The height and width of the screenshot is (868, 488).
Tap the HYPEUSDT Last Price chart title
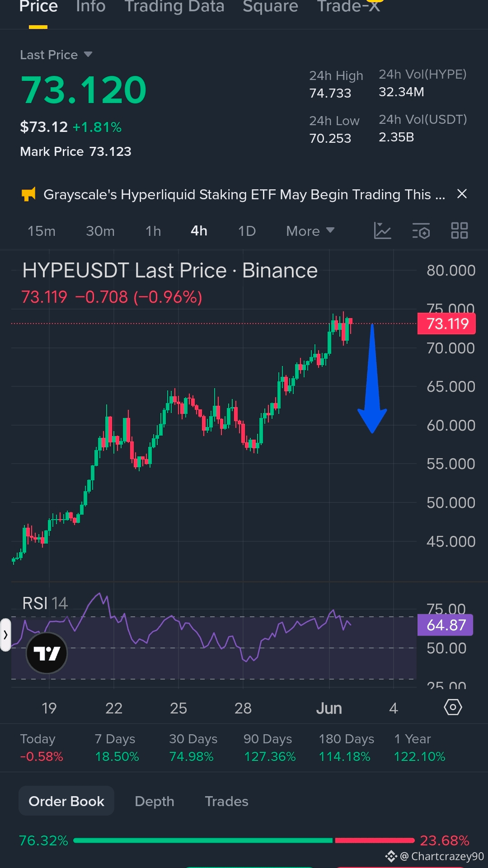[x=170, y=271]
